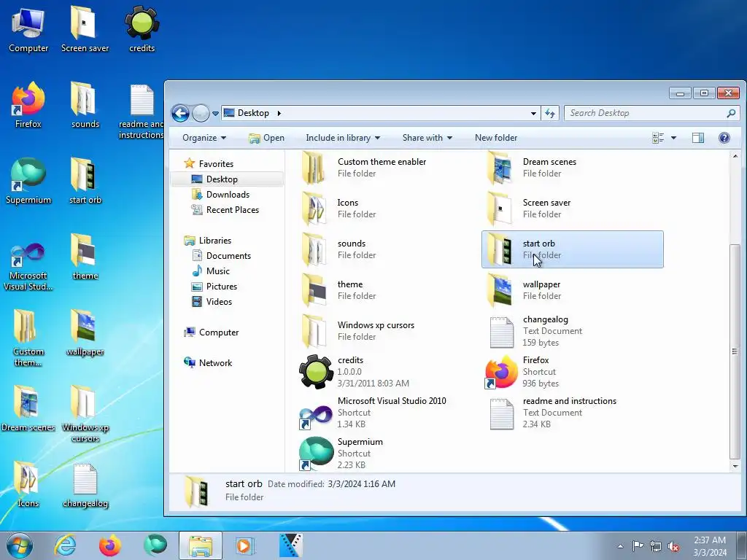Select the wallpaper folder in Explorer list
747x560 pixels.
[x=572, y=290]
